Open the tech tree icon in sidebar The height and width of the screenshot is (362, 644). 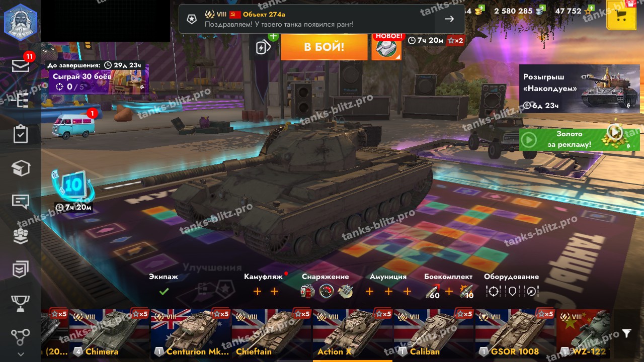[x=21, y=337]
